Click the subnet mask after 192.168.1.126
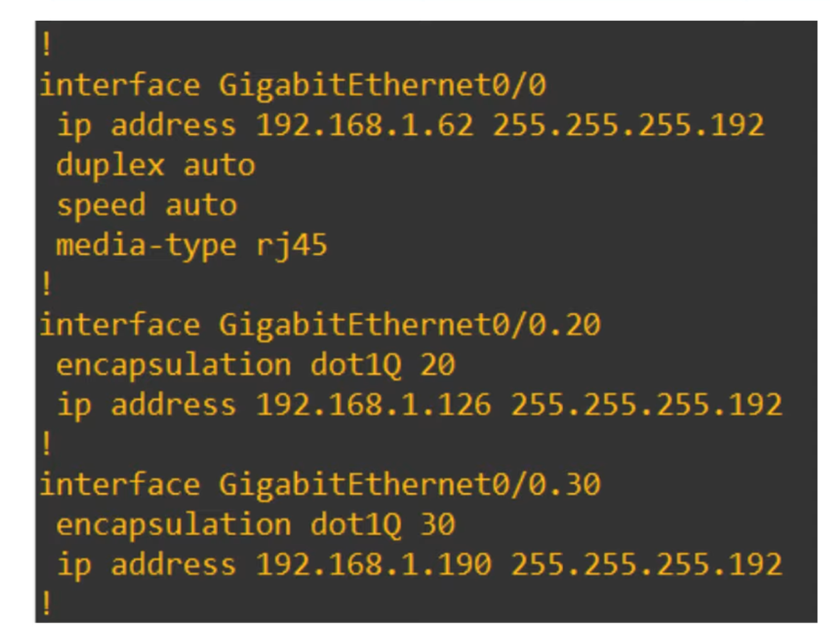Image resolution: width=830 pixels, height=644 pixels. tap(647, 404)
